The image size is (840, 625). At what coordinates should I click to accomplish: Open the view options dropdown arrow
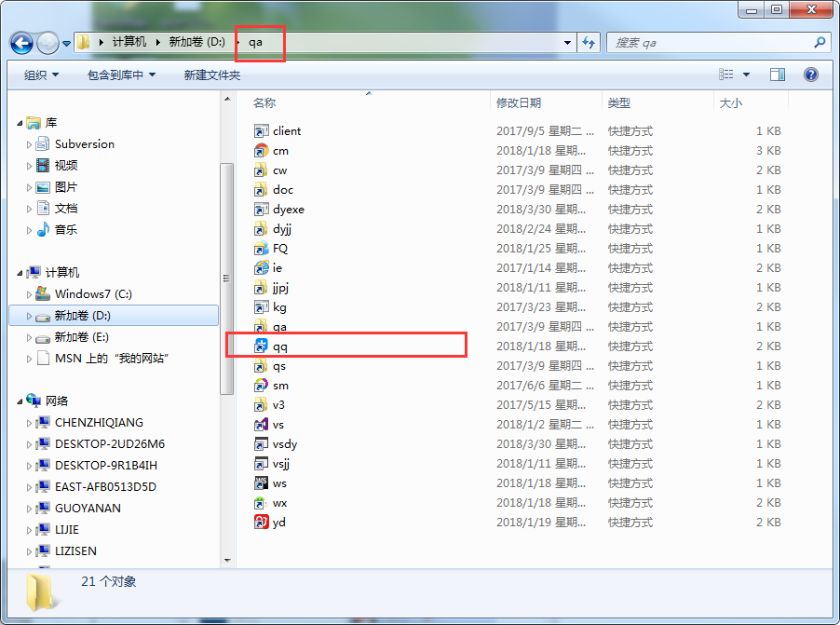click(746, 75)
